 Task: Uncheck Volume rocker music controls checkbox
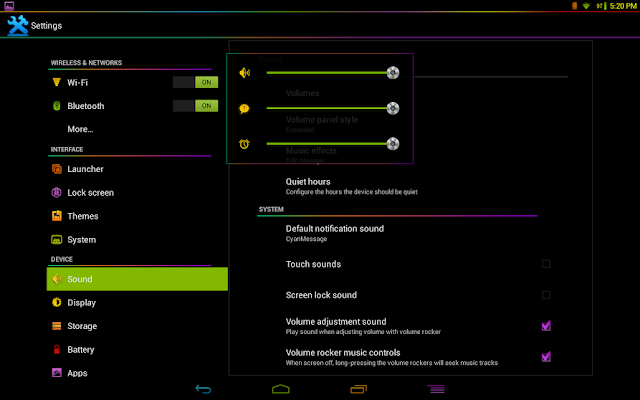546,356
